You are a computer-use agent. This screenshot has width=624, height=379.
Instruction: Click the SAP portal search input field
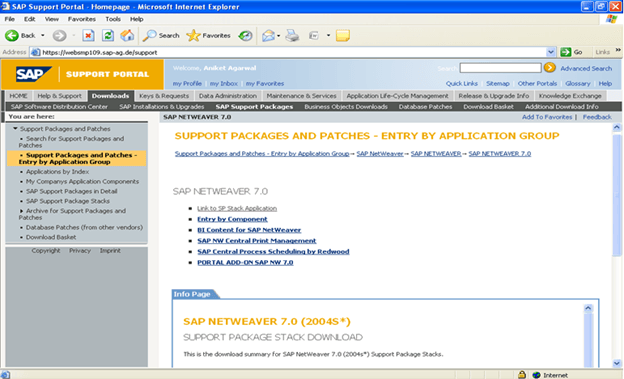[500, 68]
